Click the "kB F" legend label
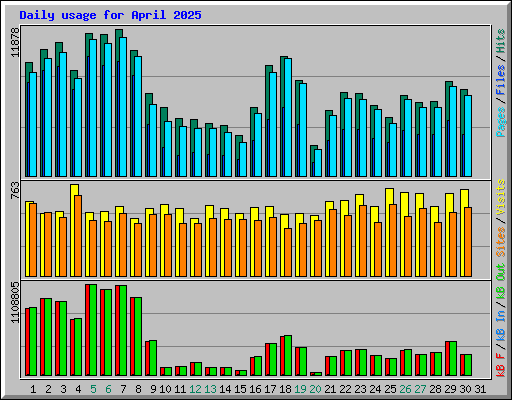Screen dimensions: 512x400 point(501,365)
